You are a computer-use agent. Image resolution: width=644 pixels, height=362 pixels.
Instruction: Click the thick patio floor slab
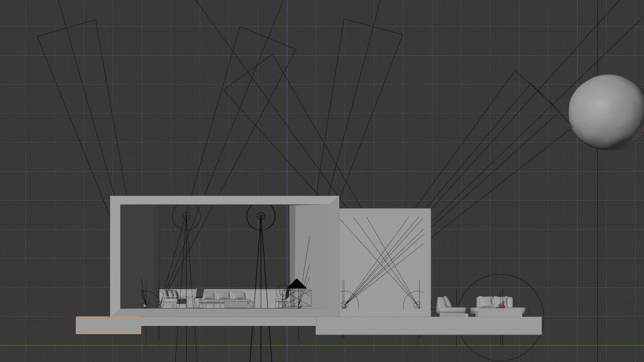tap(429, 325)
